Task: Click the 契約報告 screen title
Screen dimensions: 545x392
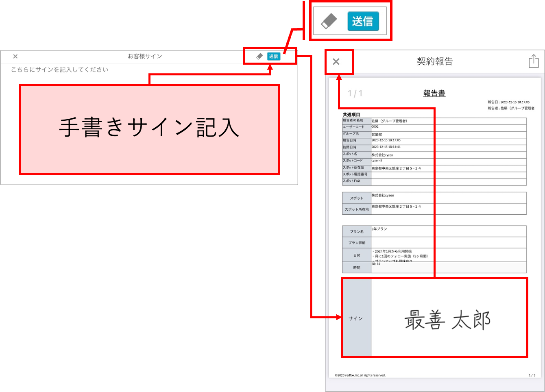Action: [x=435, y=61]
